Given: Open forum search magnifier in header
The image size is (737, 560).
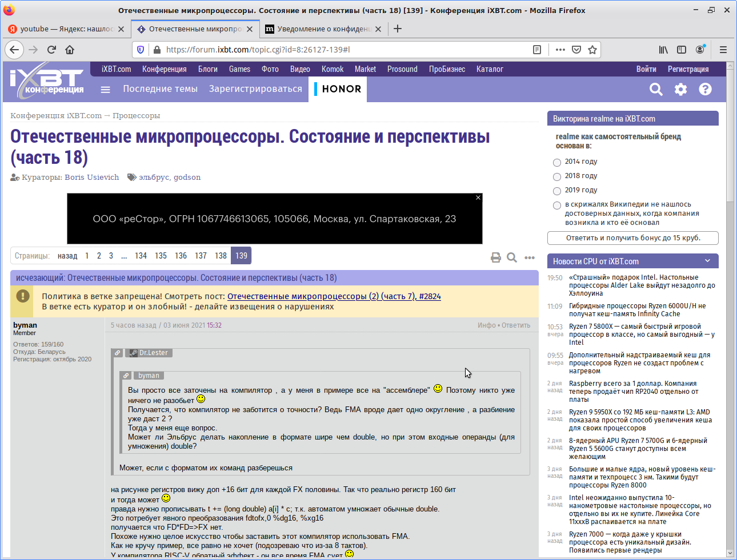Looking at the screenshot, I should click(x=656, y=89).
